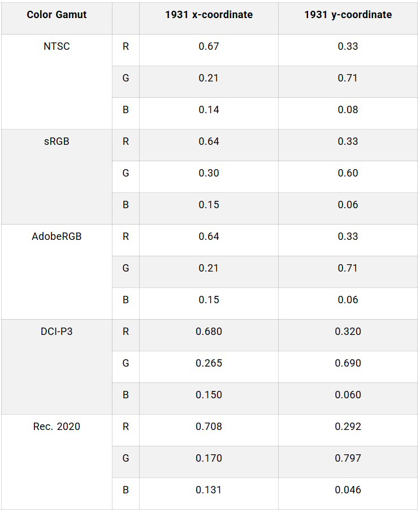This screenshot has height=512, width=420.
Task: Click sRGB green x-value 0.30
Action: point(209,173)
